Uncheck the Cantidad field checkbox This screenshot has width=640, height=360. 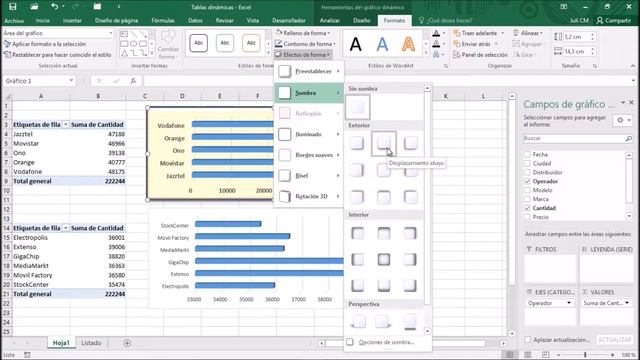tap(527, 208)
